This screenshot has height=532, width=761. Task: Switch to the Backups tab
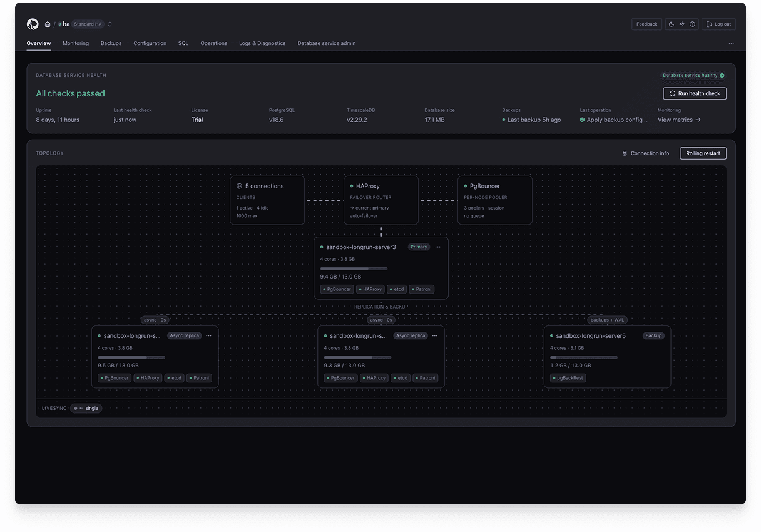111,43
